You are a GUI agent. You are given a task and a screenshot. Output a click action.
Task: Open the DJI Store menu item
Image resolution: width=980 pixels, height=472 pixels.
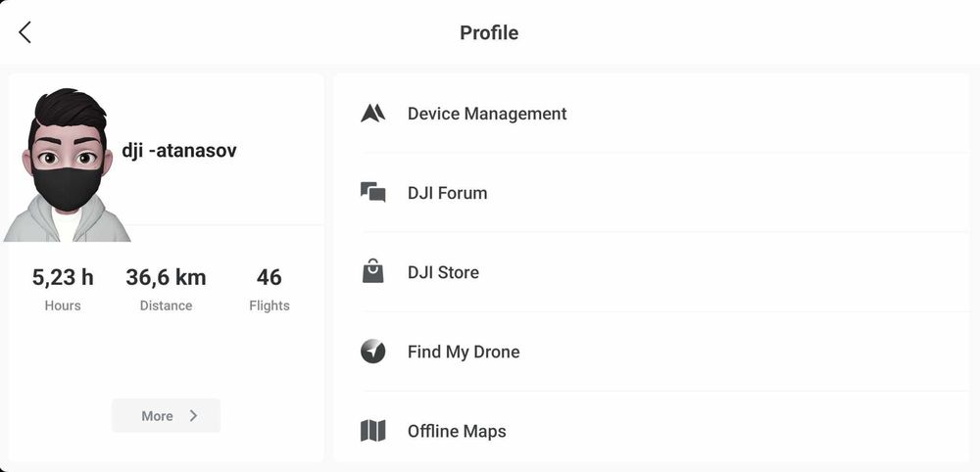click(x=443, y=272)
